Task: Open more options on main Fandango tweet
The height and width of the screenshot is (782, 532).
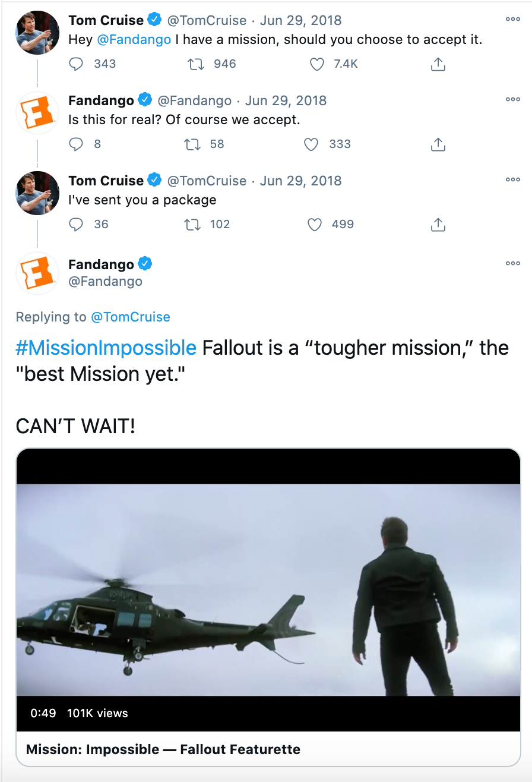Action: click(x=512, y=263)
